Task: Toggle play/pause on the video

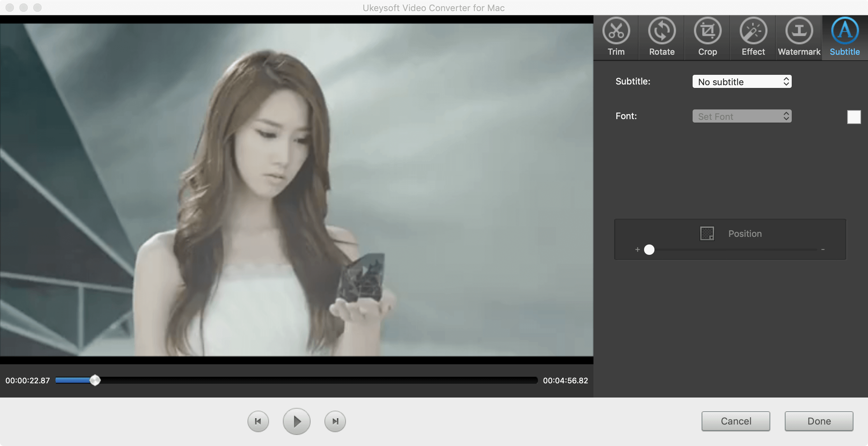Action: pyautogui.click(x=296, y=421)
